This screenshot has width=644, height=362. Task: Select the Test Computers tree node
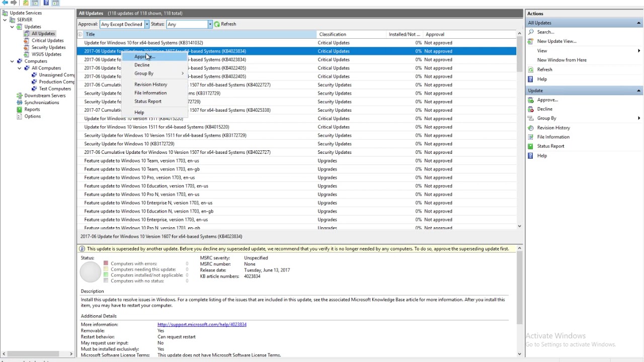[x=55, y=89]
